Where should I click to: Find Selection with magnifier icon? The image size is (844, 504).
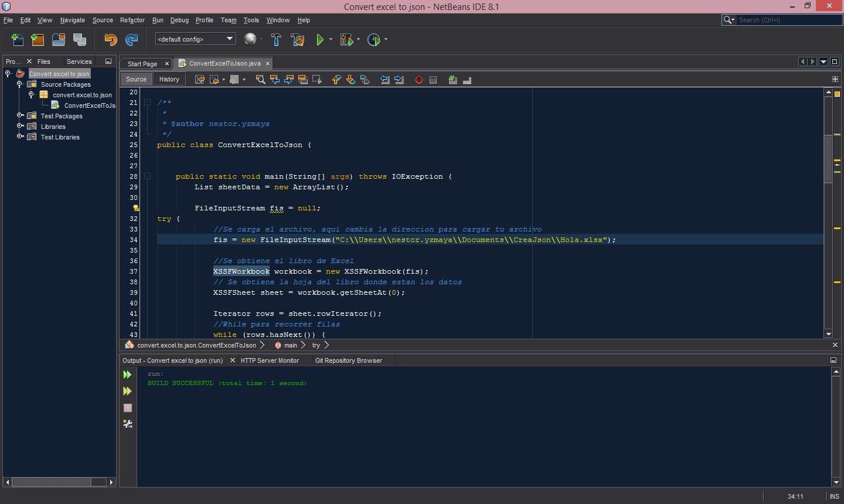coord(261,80)
